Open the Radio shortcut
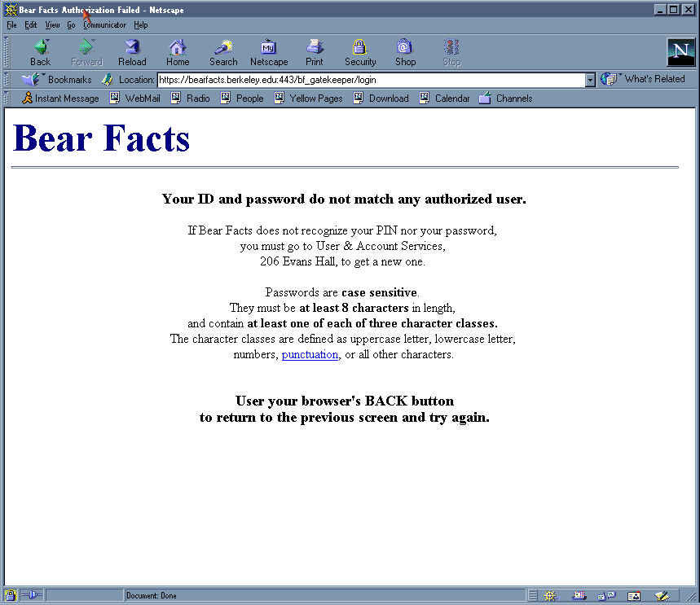Viewport: 700px width, 605px height. click(x=191, y=99)
